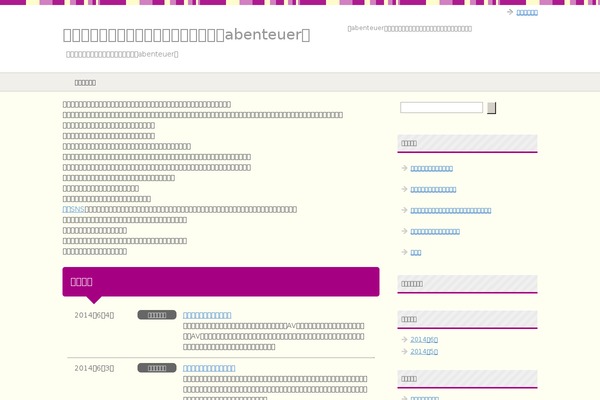
Task: Click arrow icon beside the 2014 6 archive link
Action: (404, 339)
